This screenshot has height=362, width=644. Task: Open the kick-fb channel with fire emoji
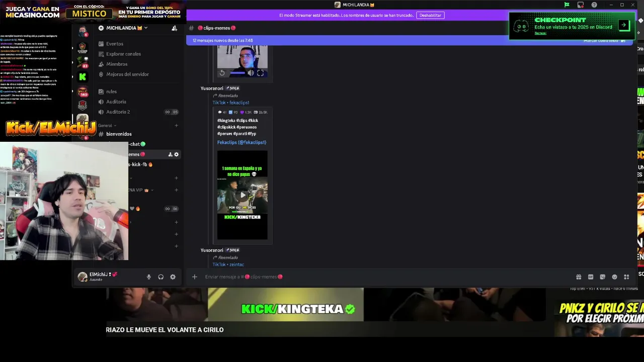[x=140, y=164]
